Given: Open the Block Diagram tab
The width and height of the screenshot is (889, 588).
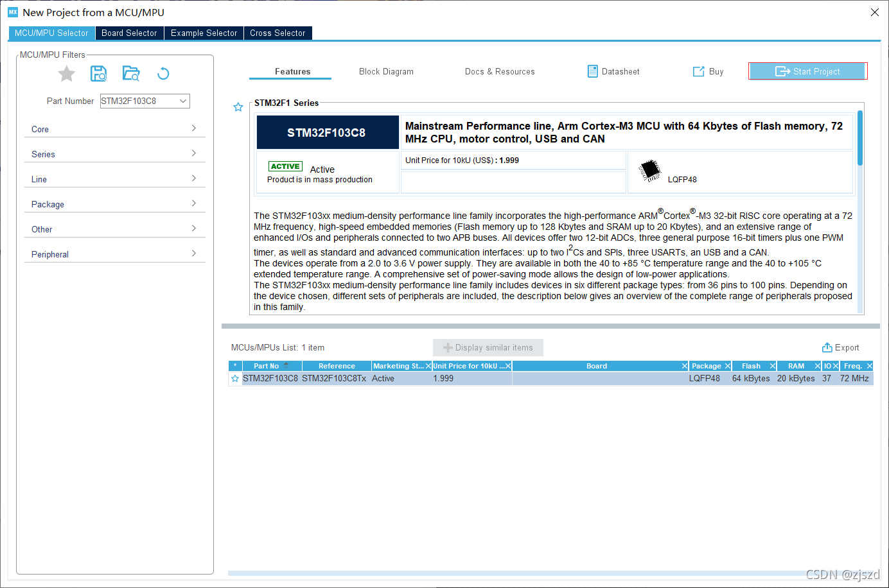Looking at the screenshot, I should click(386, 71).
